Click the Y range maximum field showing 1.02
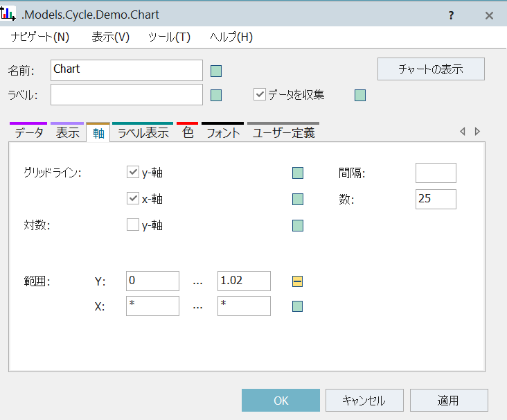Screen dimensions: 507x420 click(x=244, y=281)
